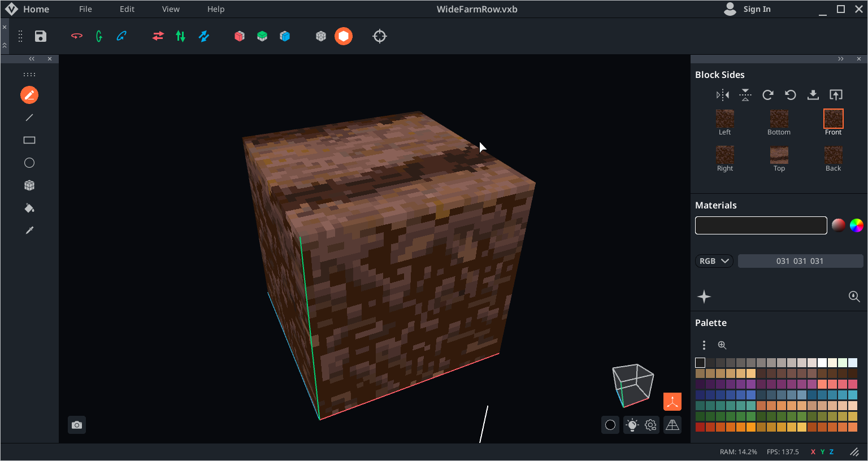
Task: Collapse the right panel with double chevron
Action: coord(841,59)
